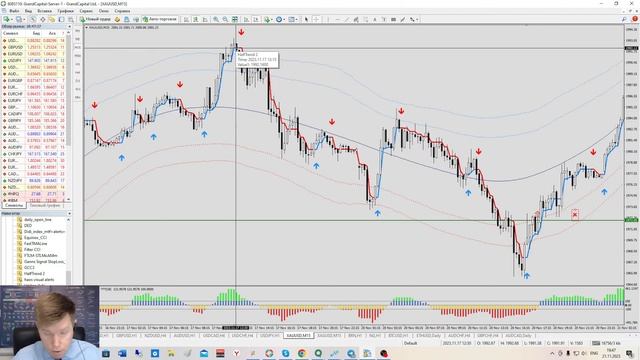Select EURUSD row in Market Watch
Image resolution: width=640 pixels, height=360 pixels.
tap(33, 54)
